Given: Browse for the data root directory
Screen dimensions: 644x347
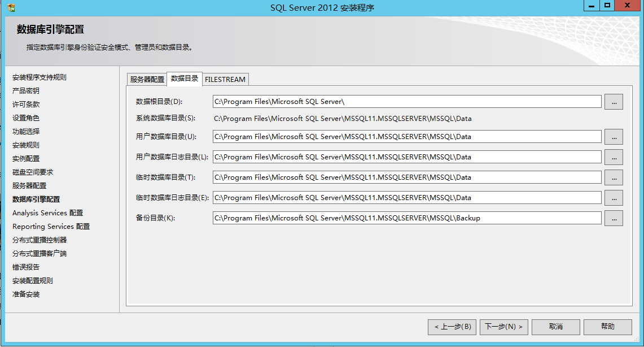Looking at the screenshot, I should tap(614, 102).
